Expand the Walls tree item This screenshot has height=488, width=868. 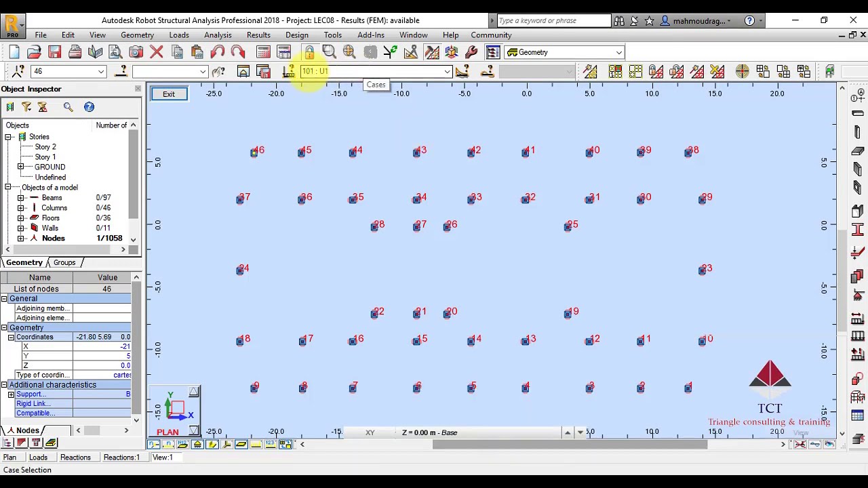[20, 228]
